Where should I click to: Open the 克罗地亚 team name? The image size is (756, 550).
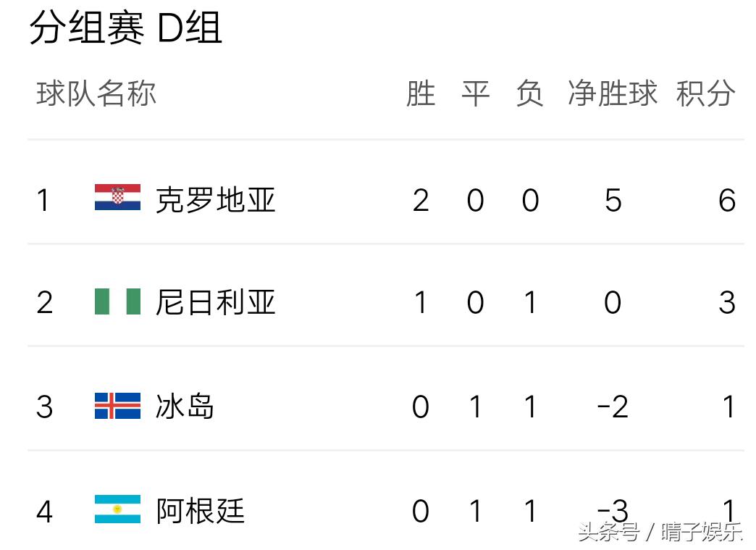[x=215, y=199]
